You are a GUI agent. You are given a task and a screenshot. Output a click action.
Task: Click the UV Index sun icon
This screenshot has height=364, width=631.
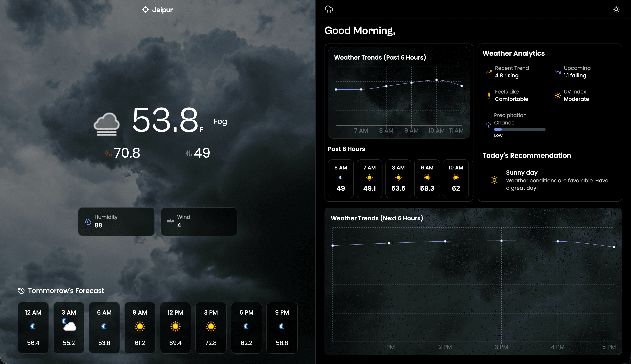[x=558, y=95]
